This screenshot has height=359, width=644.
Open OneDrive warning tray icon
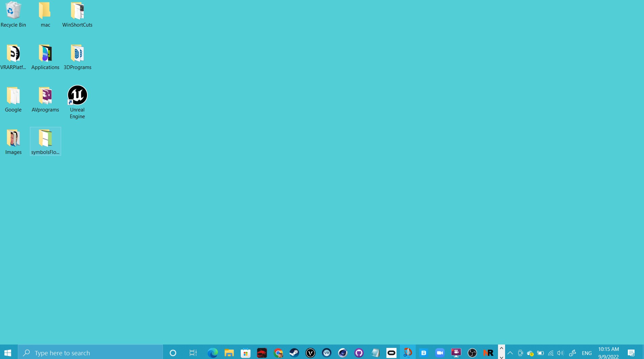[530, 353]
